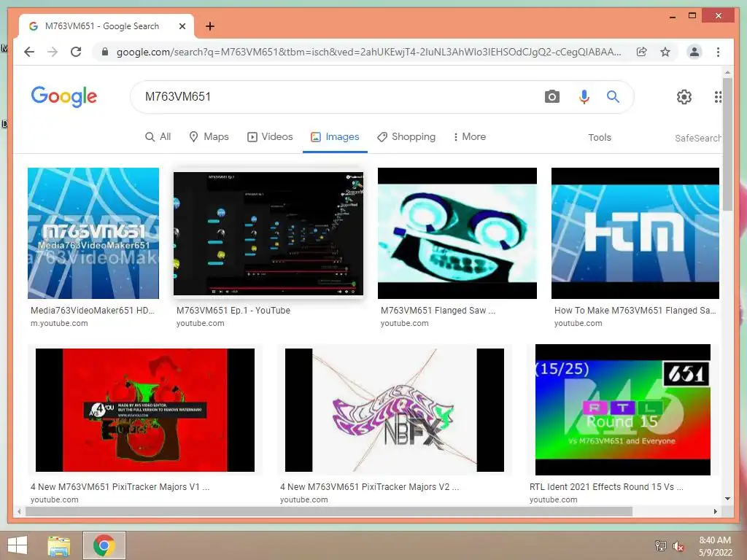747x560 pixels.
Task: Expand the More search options menu
Action: click(x=469, y=136)
